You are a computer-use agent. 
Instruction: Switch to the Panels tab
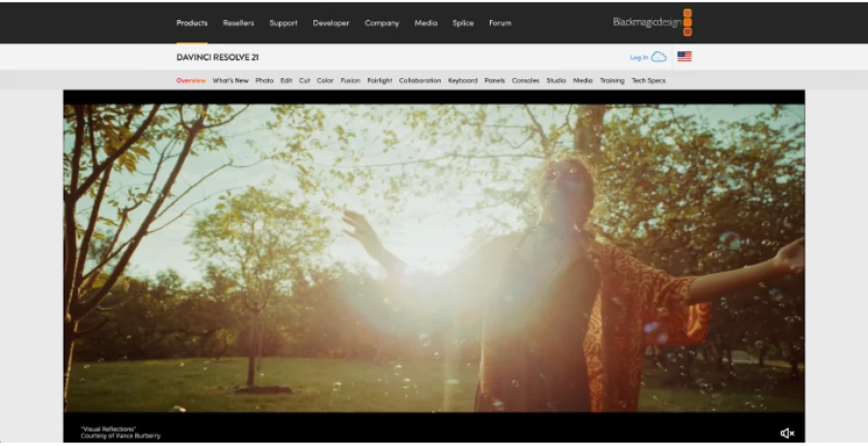[x=495, y=80]
